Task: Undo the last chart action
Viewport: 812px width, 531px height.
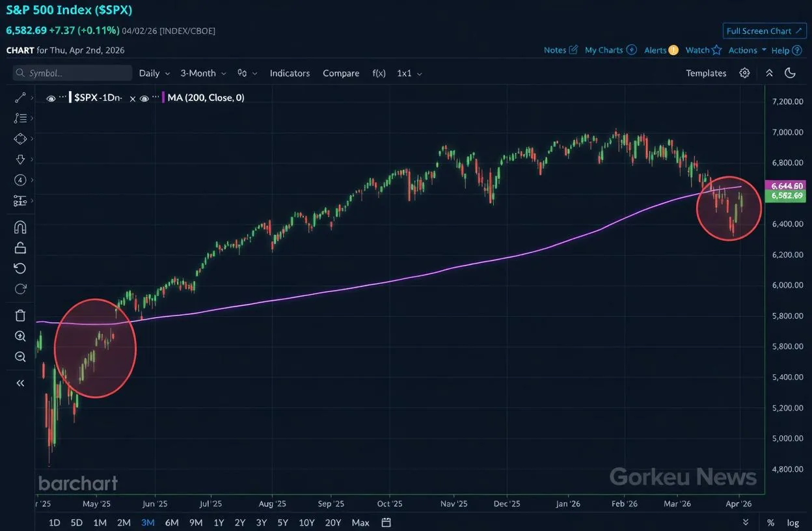Action: [20, 268]
